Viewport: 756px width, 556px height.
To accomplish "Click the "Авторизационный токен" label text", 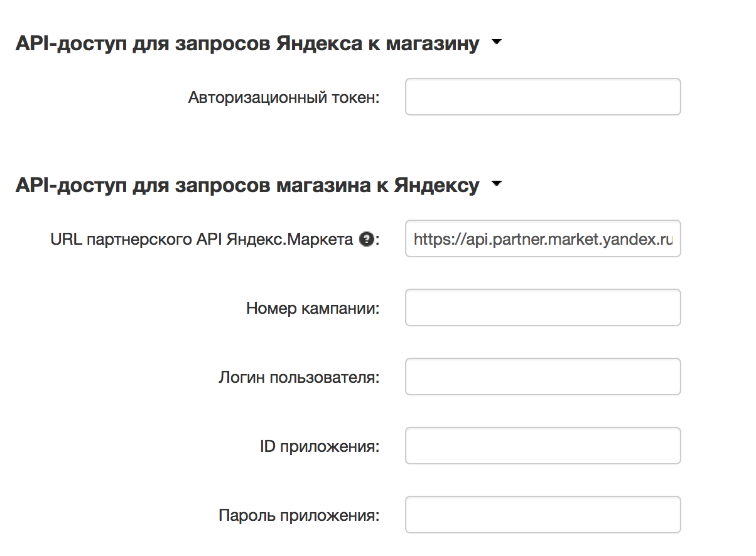I will pyautogui.click(x=284, y=98).
